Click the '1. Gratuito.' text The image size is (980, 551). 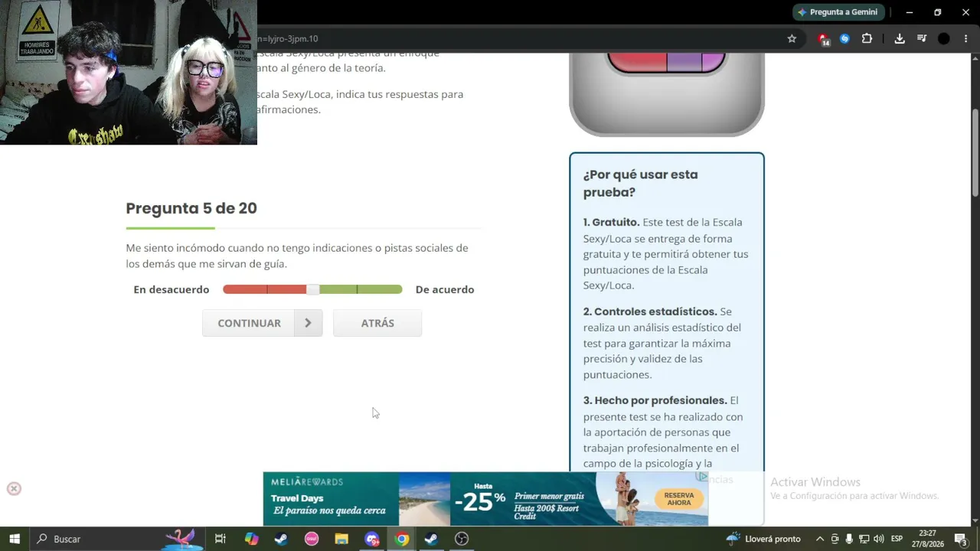[611, 222]
